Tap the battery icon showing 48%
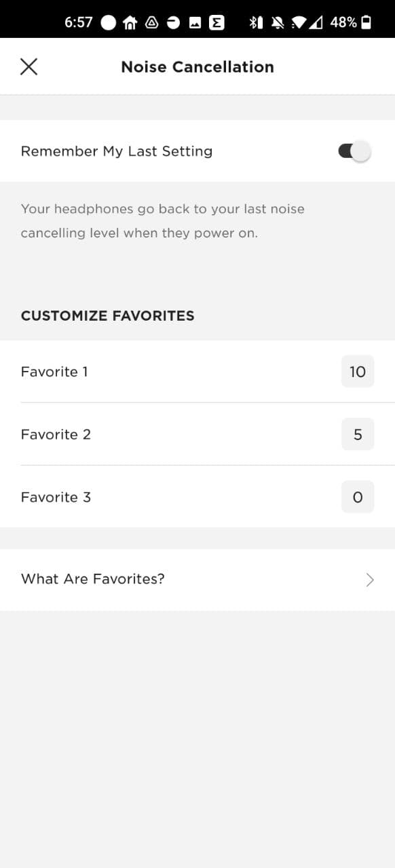This screenshot has height=868, width=395. pyautogui.click(x=366, y=22)
